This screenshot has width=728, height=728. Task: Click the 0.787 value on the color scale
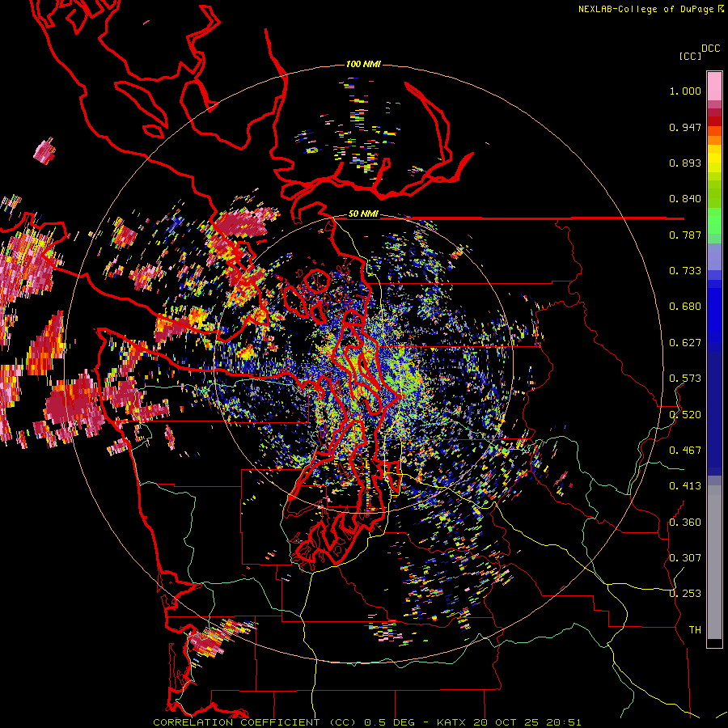point(685,235)
